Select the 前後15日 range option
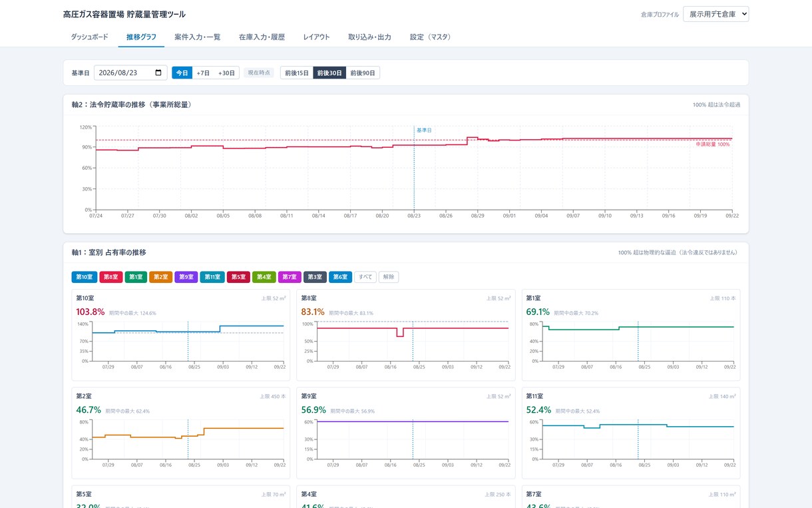This screenshot has width=812, height=508. pyautogui.click(x=297, y=73)
